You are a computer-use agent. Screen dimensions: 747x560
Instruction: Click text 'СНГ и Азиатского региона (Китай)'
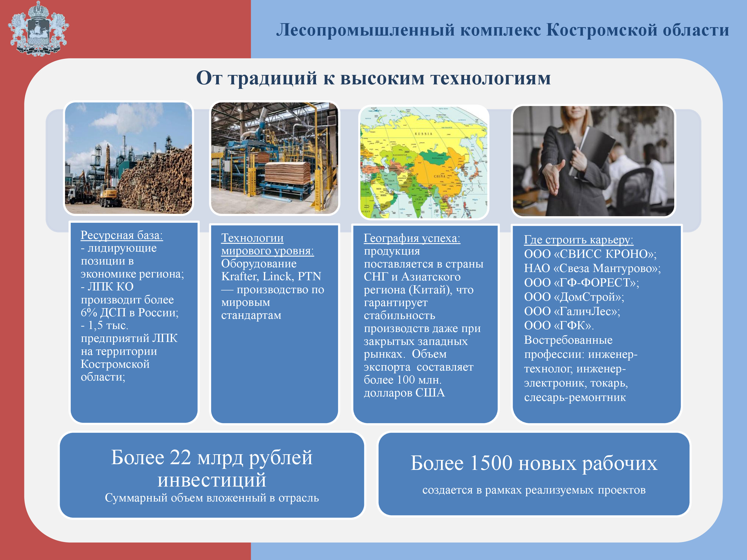click(x=419, y=283)
